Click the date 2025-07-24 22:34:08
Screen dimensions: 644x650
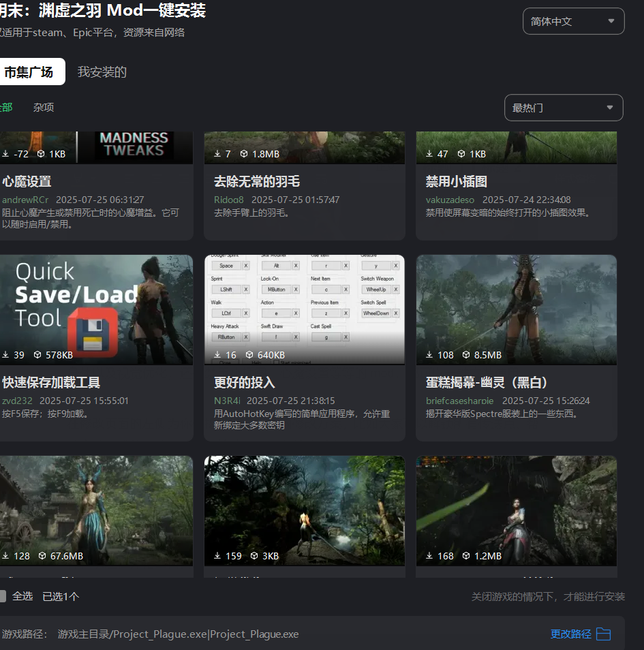coord(527,200)
